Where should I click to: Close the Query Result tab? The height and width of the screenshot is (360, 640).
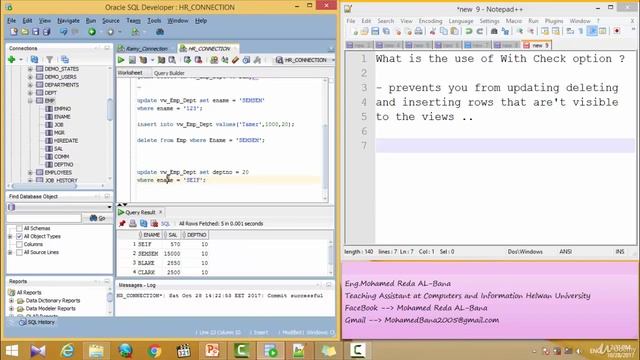click(160, 212)
